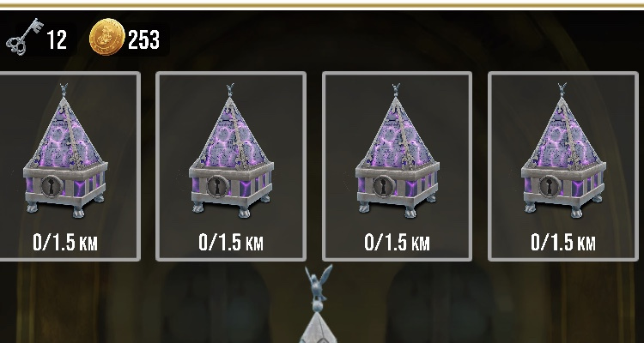The image size is (644, 343).
Task: Tap the keyhole on the third portmanteau
Action: point(384,186)
